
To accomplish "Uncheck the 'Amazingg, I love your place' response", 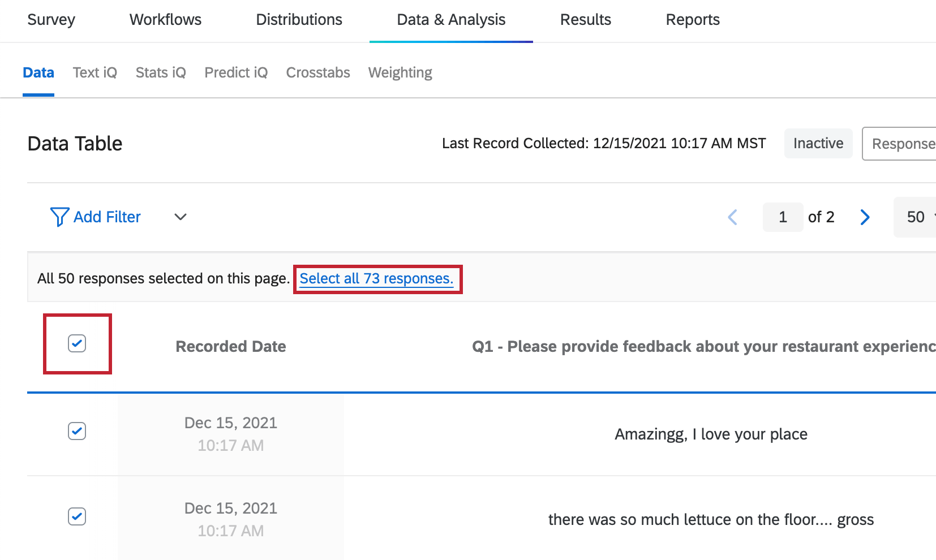I will [x=76, y=431].
